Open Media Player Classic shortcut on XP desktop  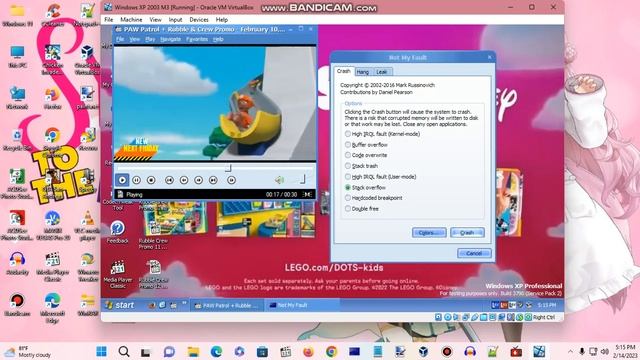tap(118, 274)
